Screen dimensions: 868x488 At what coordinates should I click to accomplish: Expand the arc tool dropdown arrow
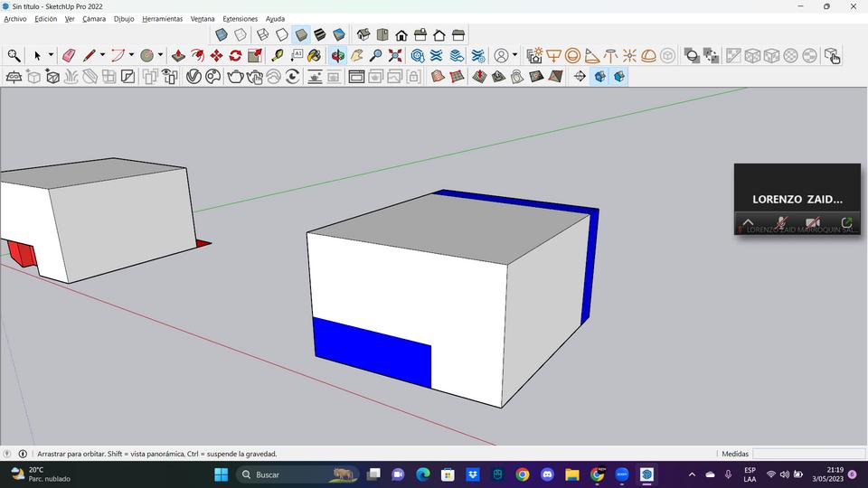(x=131, y=55)
